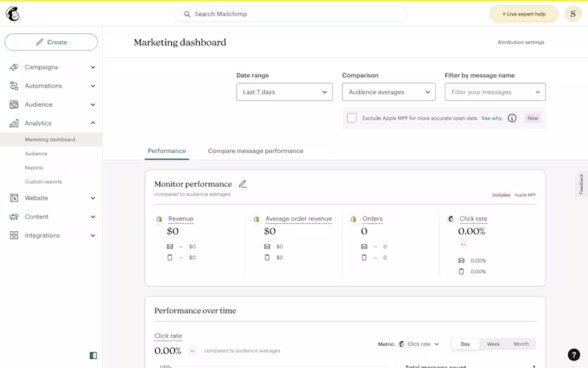Click the Campaigns megaphone icon
The height and width of the screenshot is (368, 588).
pyautogui.click(x=14, y=67)
